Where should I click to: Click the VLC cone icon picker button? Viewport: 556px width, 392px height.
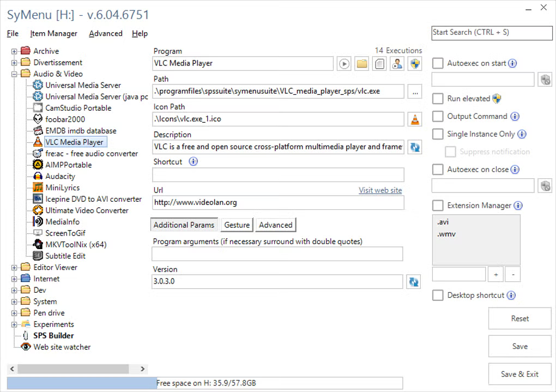(415, 119)
